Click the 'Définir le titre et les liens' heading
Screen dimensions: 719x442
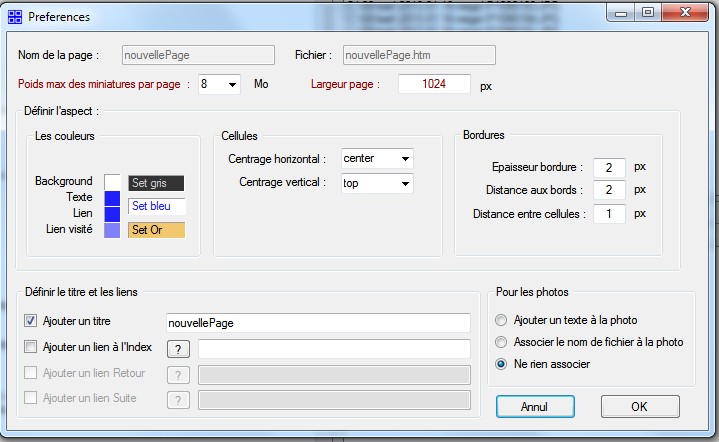(x=81, y=292)
